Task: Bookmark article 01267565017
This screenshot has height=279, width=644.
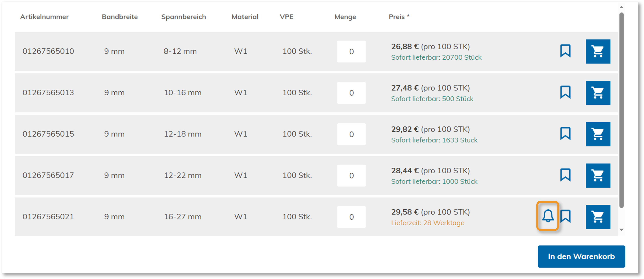Action: [565, 175]
